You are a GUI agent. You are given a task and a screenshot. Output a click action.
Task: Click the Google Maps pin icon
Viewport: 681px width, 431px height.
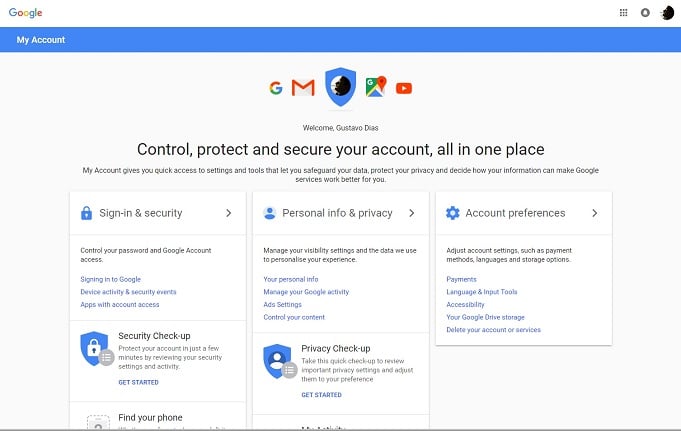coord(376,86)
